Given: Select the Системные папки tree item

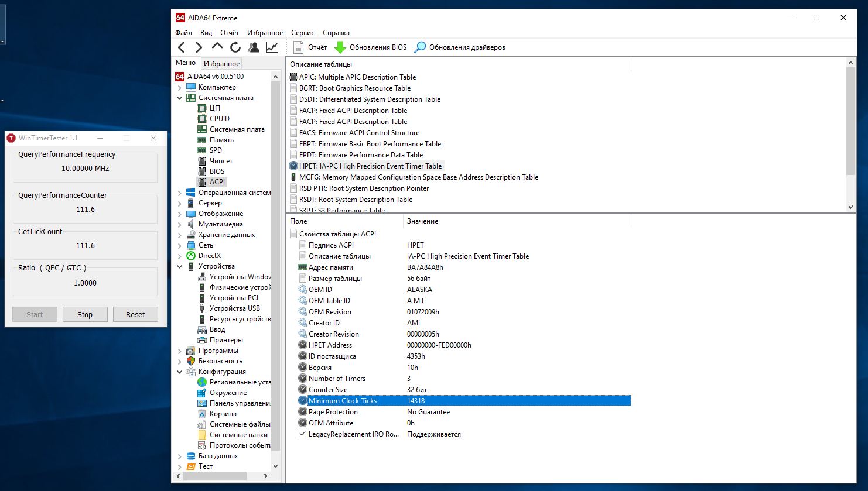Looking at the screenshot, I should coord(238,435).
